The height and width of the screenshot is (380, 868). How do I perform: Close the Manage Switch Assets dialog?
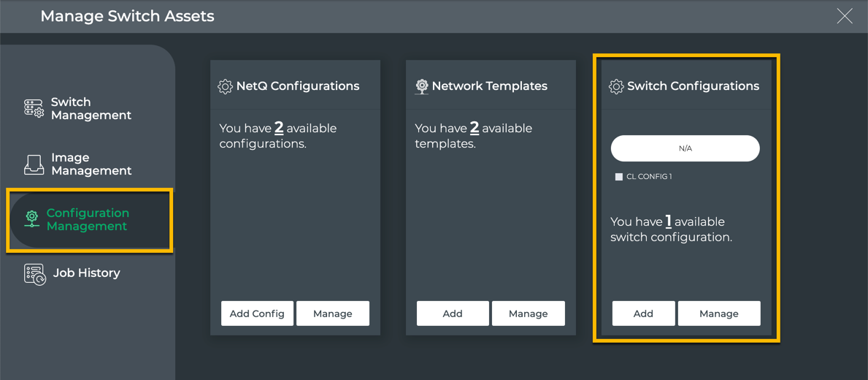845,16
